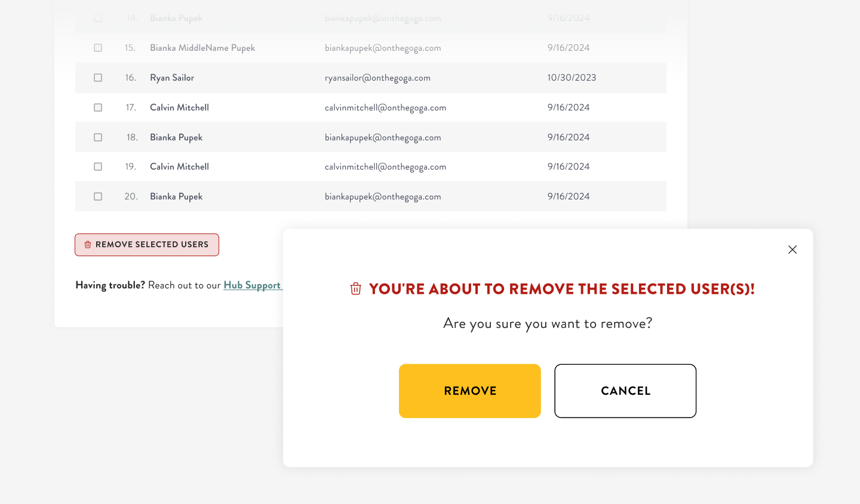The height and width of the screenshot is (504, 860).
Task: Close the remove confirmation dialog with X
Action: coord(793,250)
